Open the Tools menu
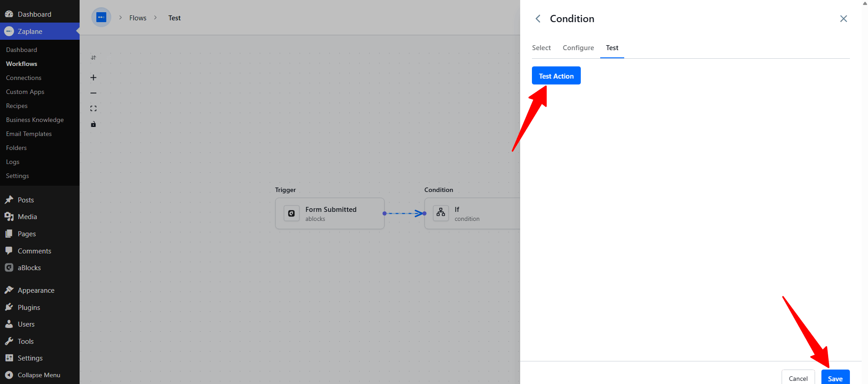 [40, 341]
